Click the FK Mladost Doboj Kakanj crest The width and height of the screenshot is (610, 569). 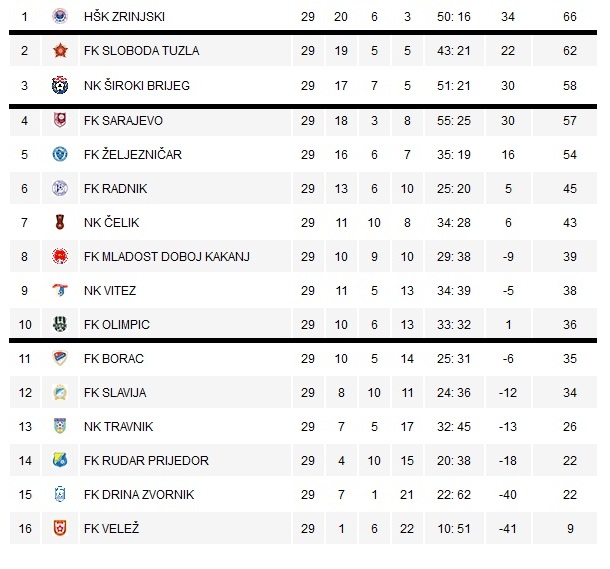click(59, 256)
